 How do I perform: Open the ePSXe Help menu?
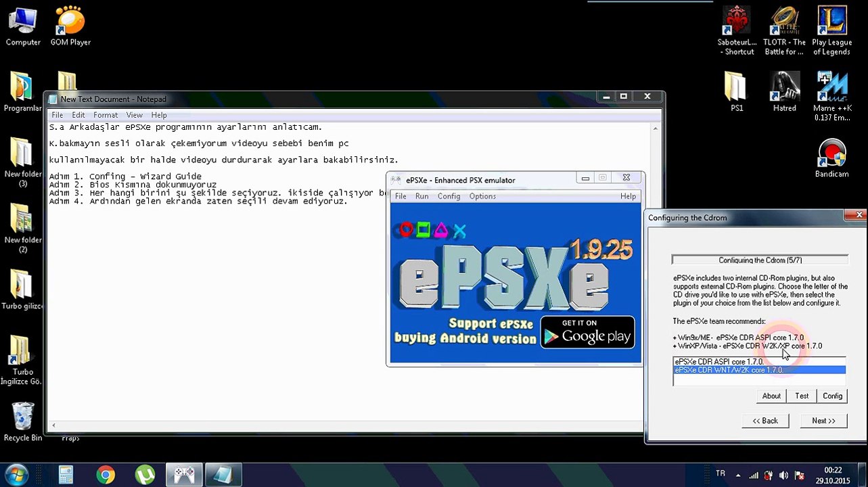click(x=628, y=196)
